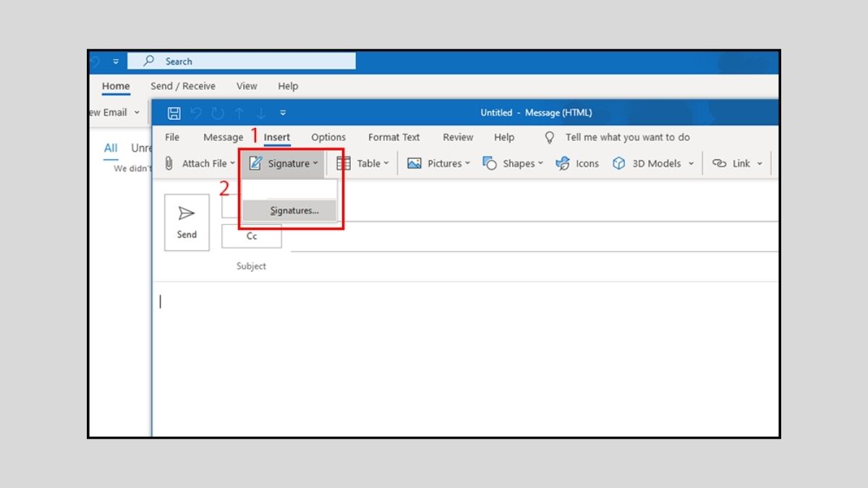Open the Options ribbon tab
868x488 pixels.
click(328, 137)
